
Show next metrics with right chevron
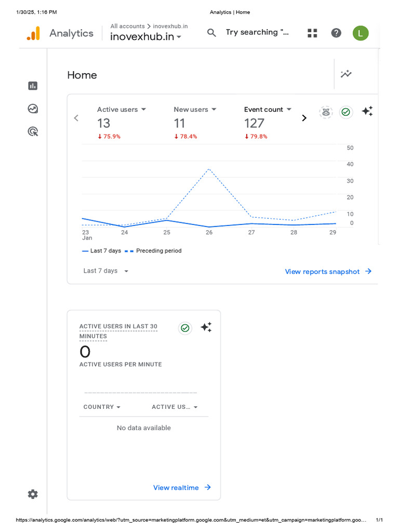(304, 118)
